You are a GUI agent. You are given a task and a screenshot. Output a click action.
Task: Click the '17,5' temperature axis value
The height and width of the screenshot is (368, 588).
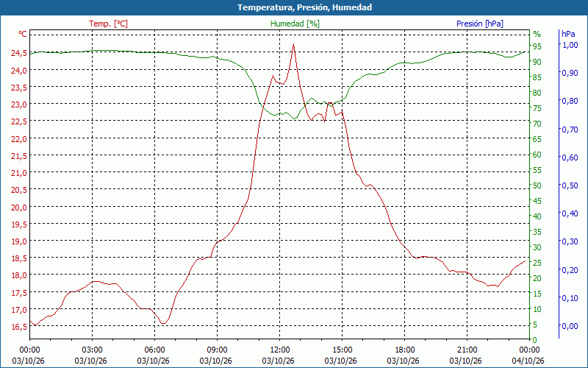[19, 293]
